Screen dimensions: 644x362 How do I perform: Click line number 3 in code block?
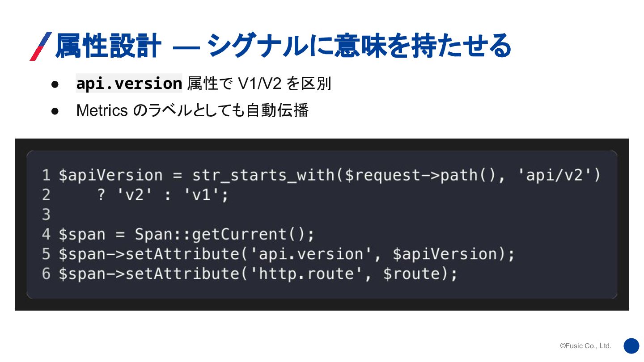(x=46, y=215)
